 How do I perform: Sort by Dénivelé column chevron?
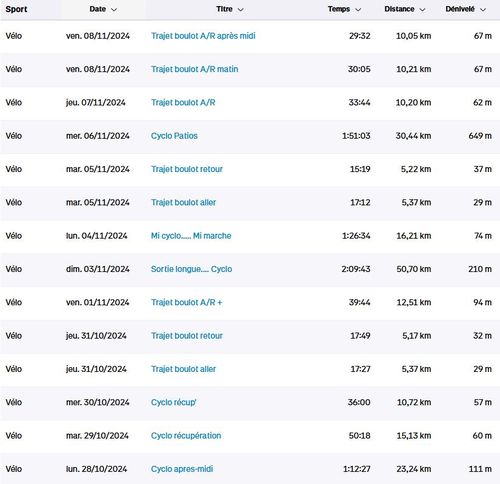[x=483, y=10]
